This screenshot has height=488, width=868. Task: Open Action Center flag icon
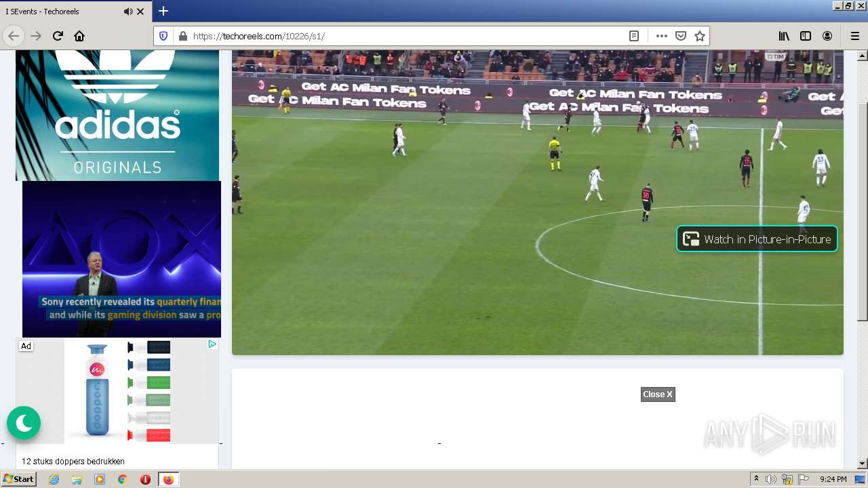click(x=804, y=479)
